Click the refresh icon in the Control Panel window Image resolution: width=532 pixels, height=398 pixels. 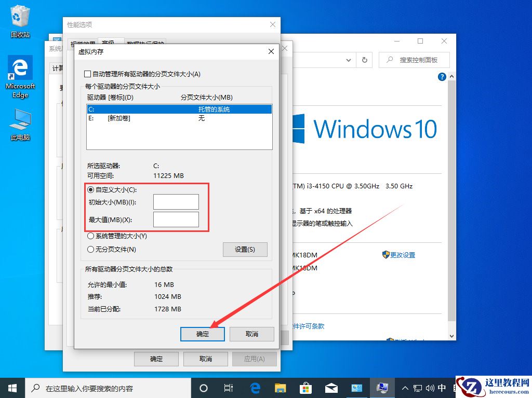click(364, 60)
